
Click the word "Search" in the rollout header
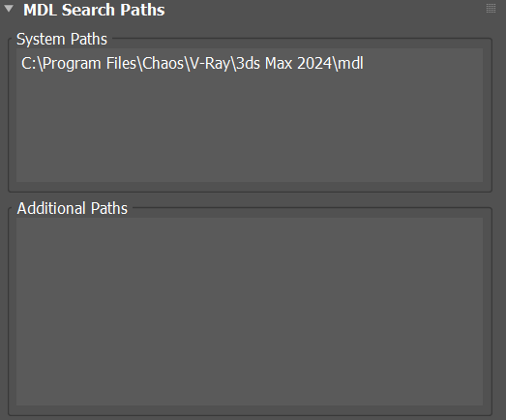[x=88, y=10]
